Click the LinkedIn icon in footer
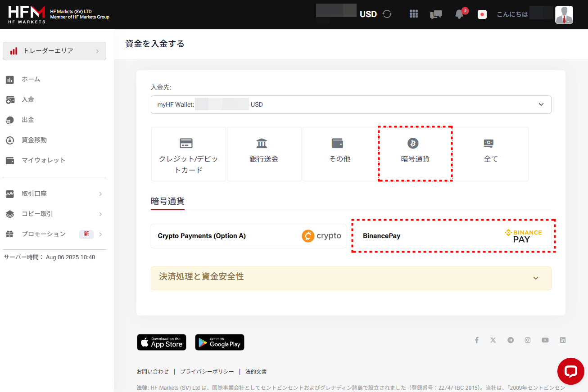 (x=563, y=340)
